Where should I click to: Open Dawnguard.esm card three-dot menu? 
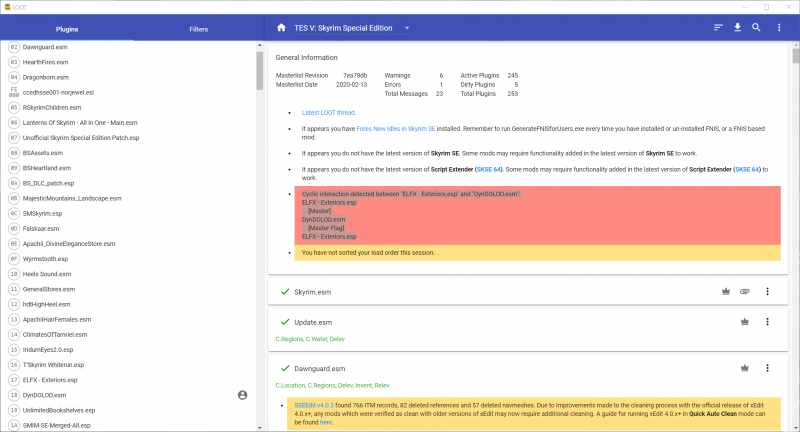(x=767, y=368)
